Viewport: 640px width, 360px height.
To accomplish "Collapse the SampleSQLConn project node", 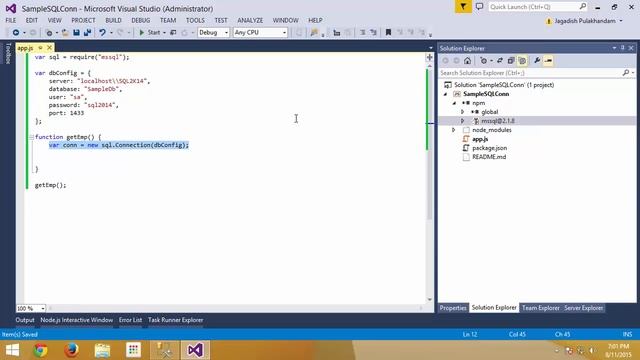I will pyautogui.click(x=445, y=94).
